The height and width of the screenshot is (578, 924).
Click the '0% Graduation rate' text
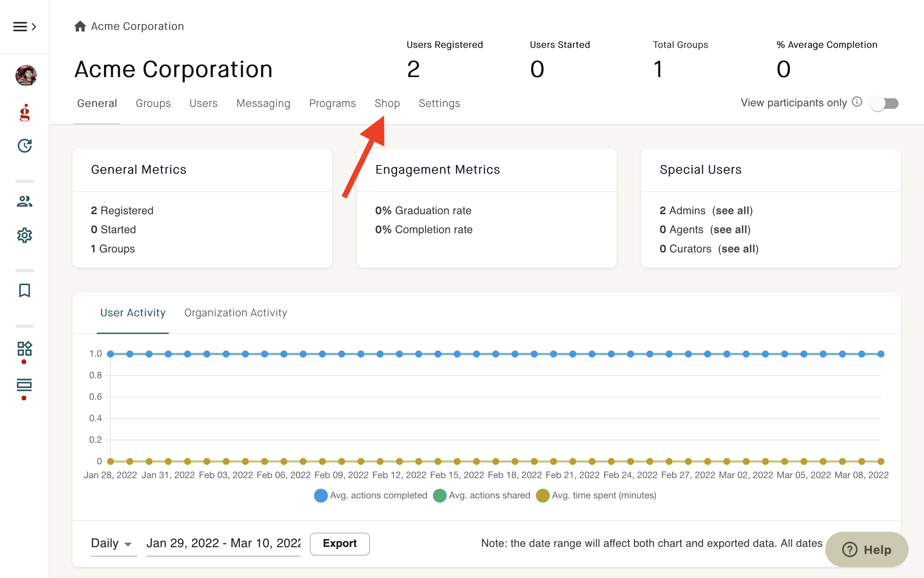click(423, 211)
